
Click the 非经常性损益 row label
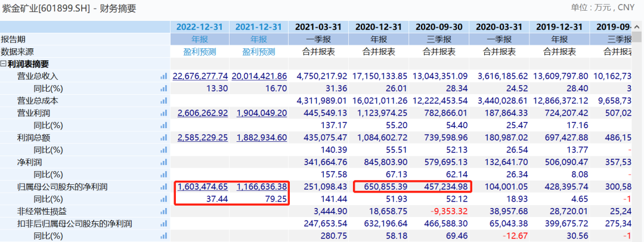pyautogui.click(x=42, y=212)
